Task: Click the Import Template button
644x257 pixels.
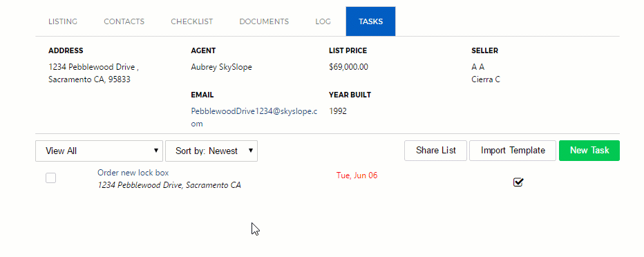Action: click(513, 150)
